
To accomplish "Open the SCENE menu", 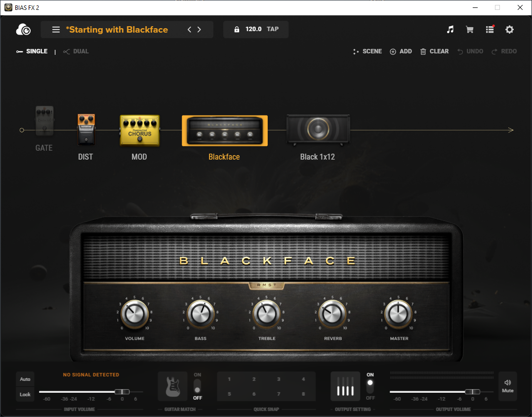I will tap(368, 51).
